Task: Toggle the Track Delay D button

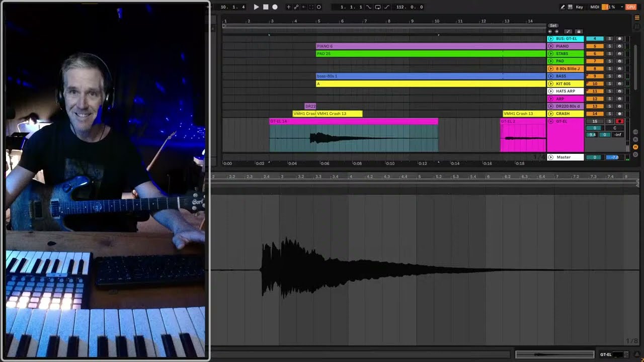Action: [636, 154]
